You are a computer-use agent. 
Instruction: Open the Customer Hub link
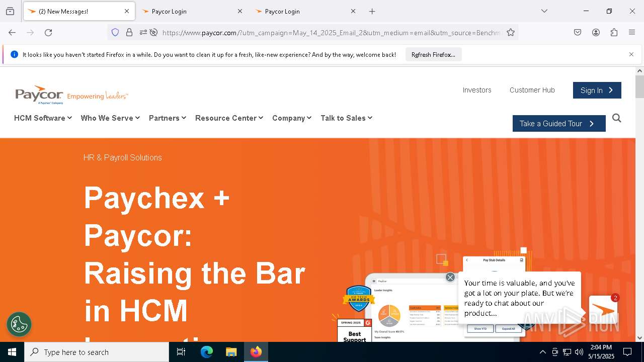pyautogui.click(x=532, y=90)
